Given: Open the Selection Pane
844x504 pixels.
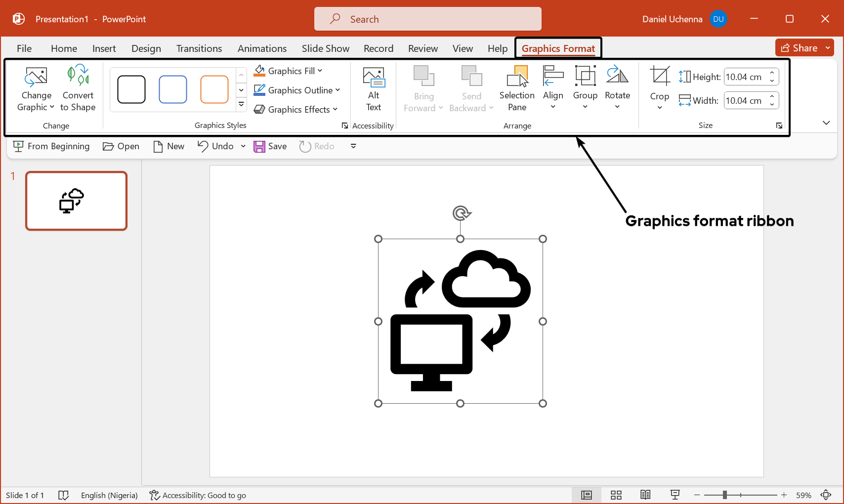Looking at the screenshot, I should coord(517,89).
